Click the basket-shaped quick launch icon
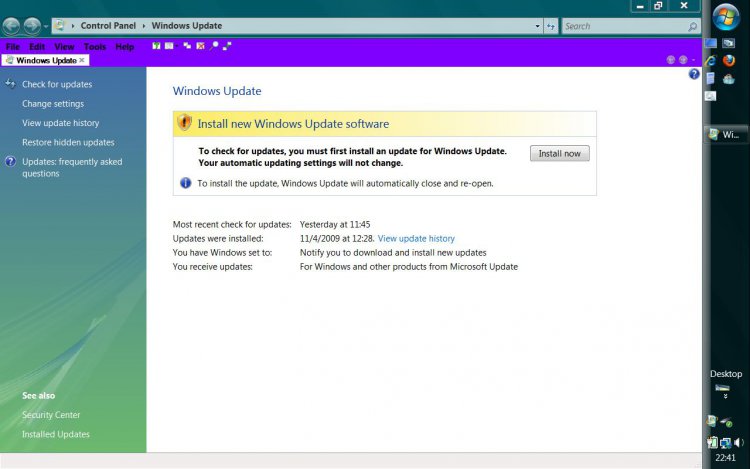The height and width of the screenshot is (469, 750). pos(728,78)
